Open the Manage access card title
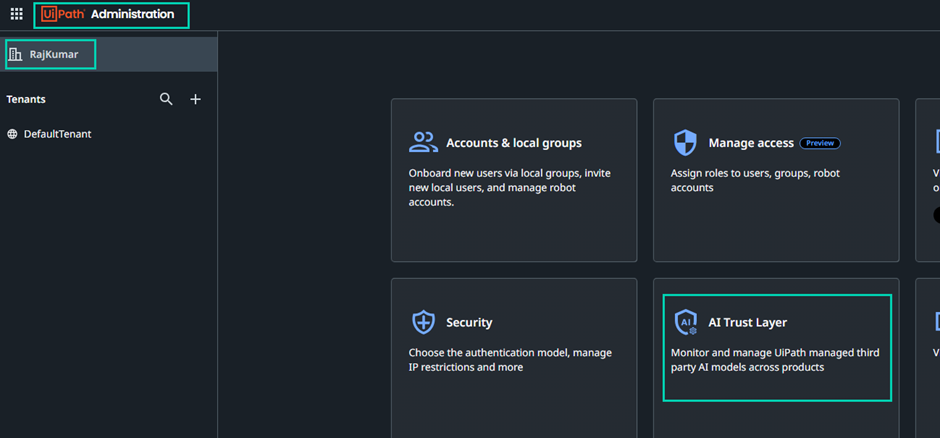940x438 pixels. tap(751, 143)
